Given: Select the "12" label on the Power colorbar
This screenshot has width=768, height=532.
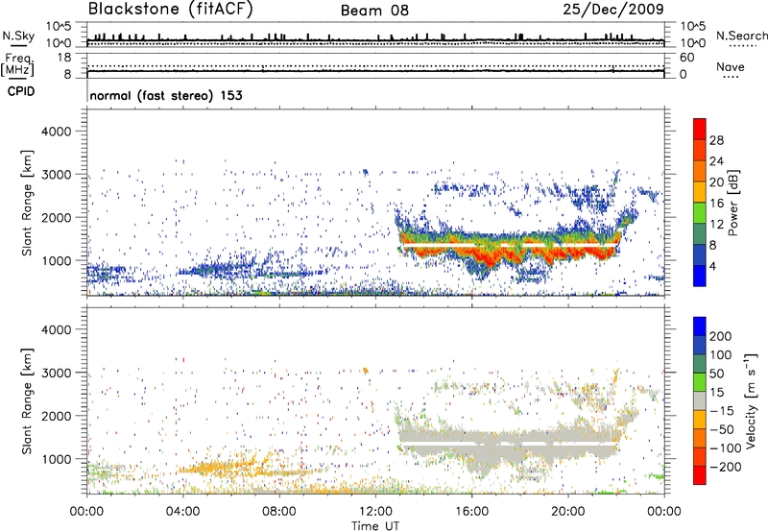Looking at the screenshot, I should pos(716,225).
